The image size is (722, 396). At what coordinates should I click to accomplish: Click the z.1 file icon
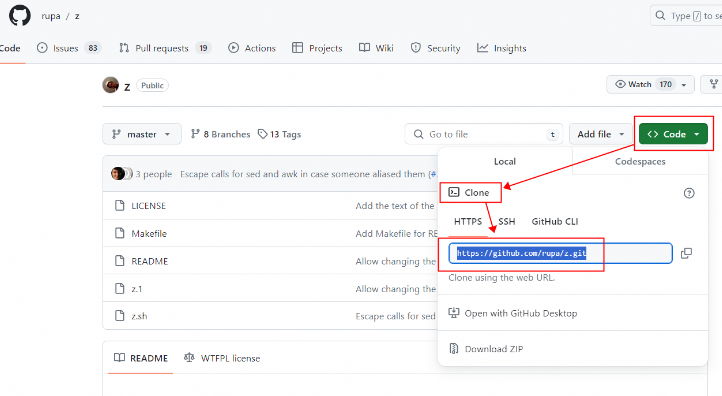120,288
